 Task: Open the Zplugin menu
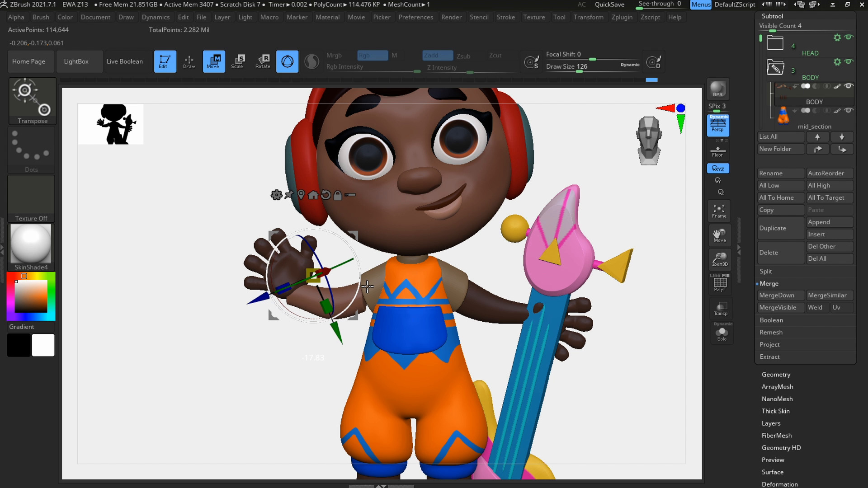click(622, 17)
